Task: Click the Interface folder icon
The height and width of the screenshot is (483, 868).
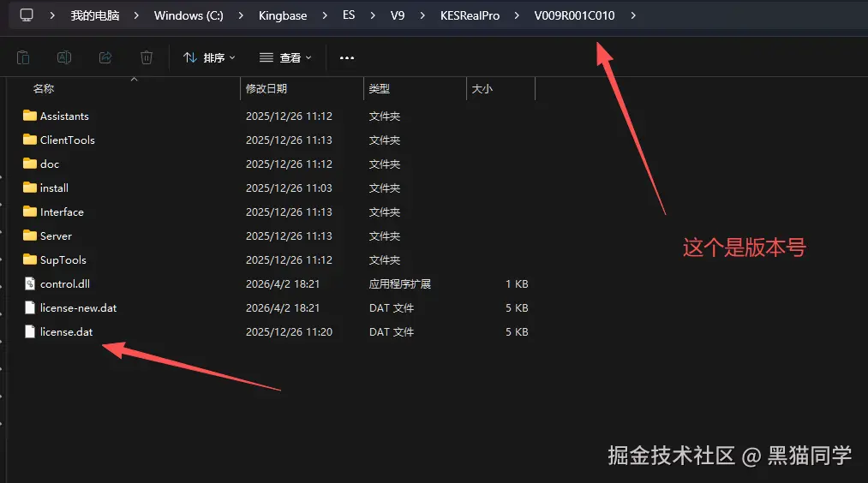Action: pos(30,212)
